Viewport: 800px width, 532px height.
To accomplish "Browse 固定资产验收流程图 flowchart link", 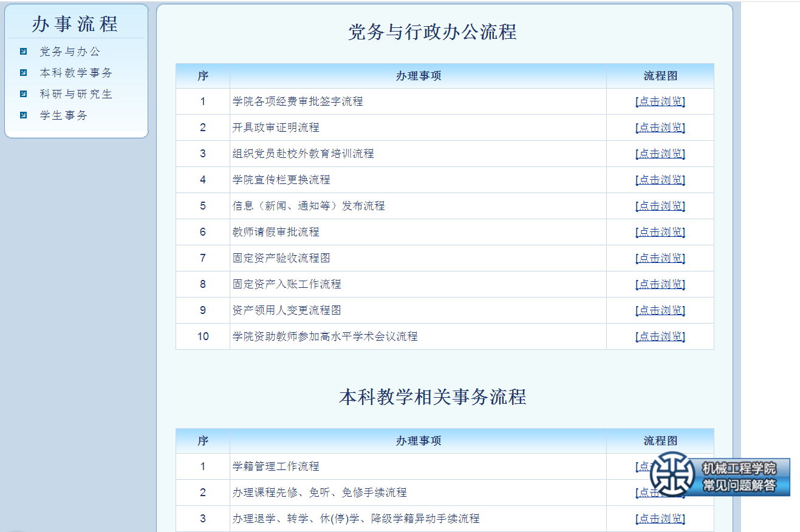I will tap(660, 258).
